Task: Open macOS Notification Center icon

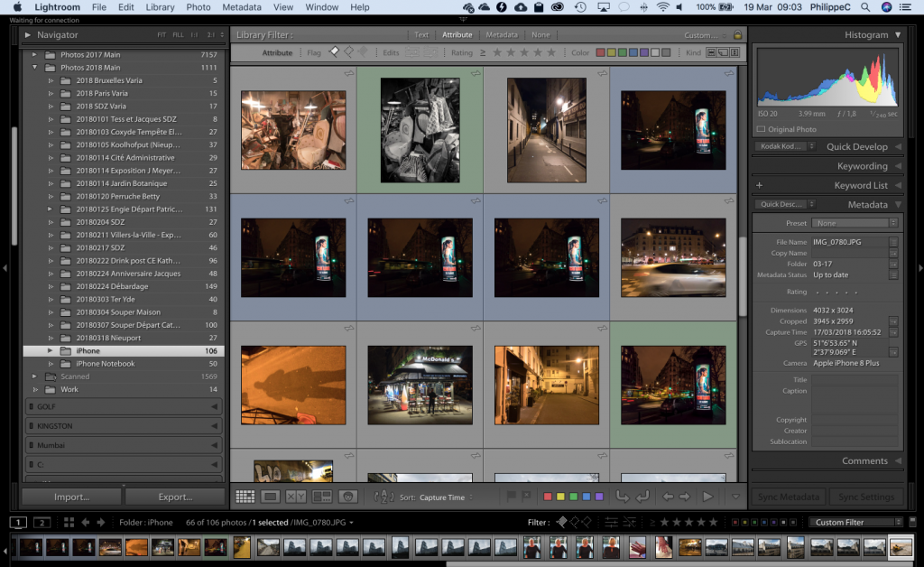Action: (906, 7)
